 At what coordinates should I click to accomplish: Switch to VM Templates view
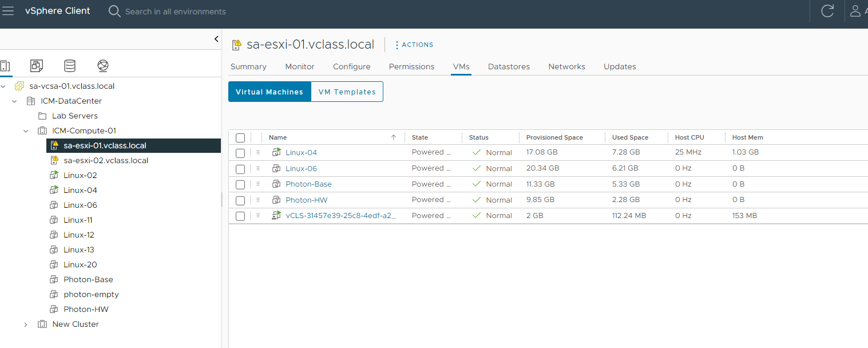[347, 92]
